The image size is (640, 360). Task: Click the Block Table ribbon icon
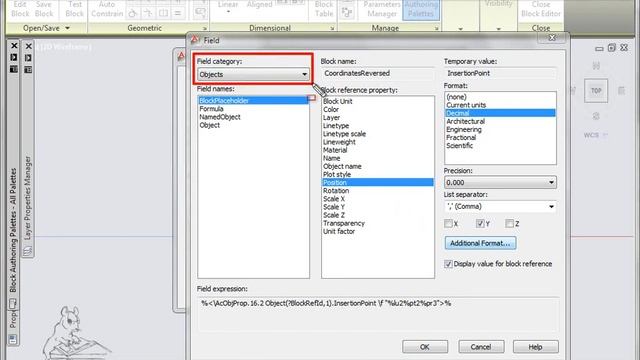coord(324,9)
